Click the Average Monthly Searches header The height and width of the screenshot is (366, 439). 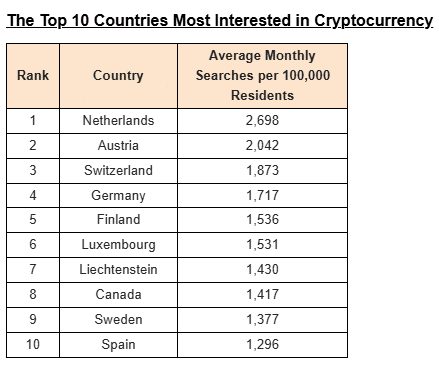click(x=263, y=75)
